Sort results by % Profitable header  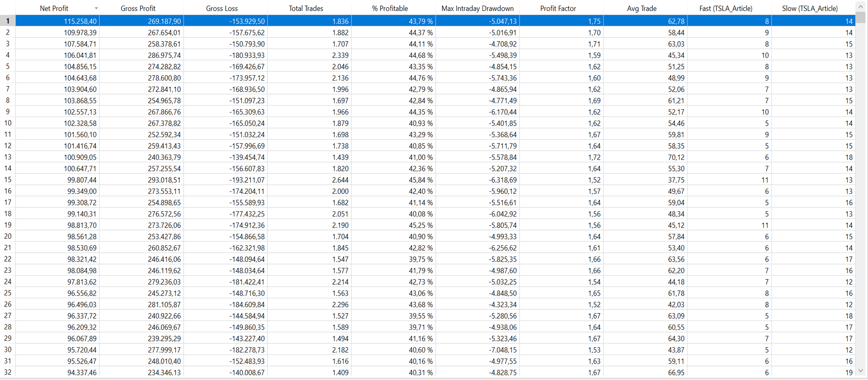pos(390,9)
